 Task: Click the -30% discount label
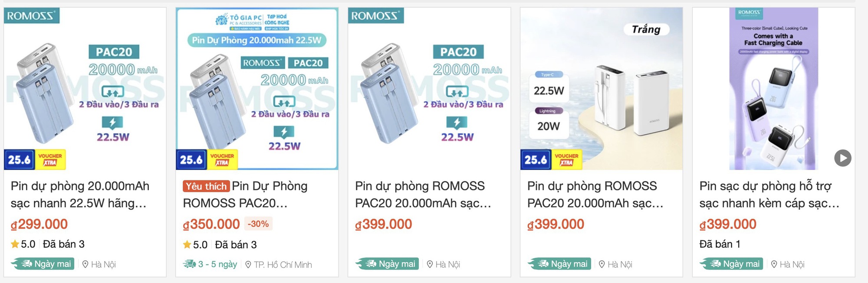[x=257, y=224]
